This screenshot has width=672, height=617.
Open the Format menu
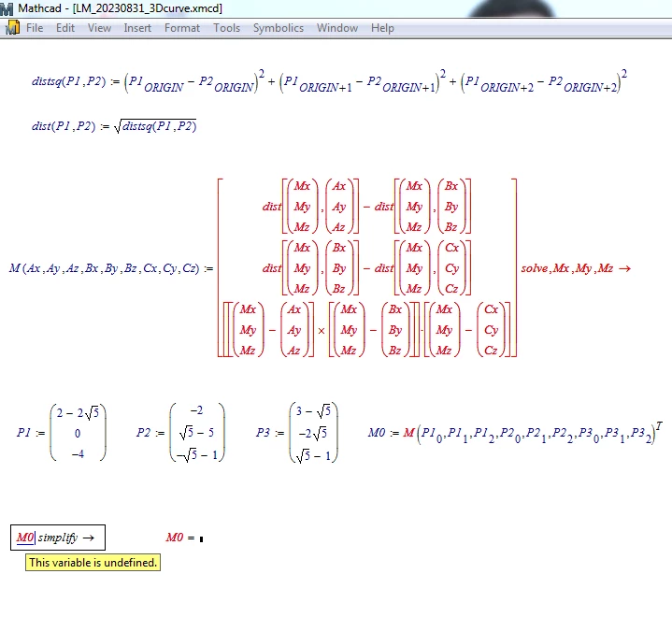182,28
